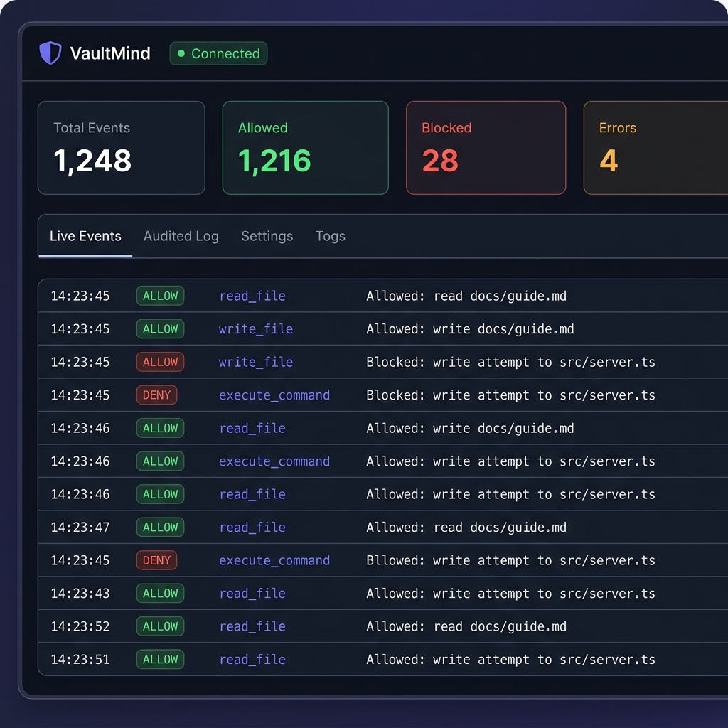Select 'Allowed: write docs/guide.md' in the 14:23:46 read_file row
The image size is (728, 728).
point(470,428)
